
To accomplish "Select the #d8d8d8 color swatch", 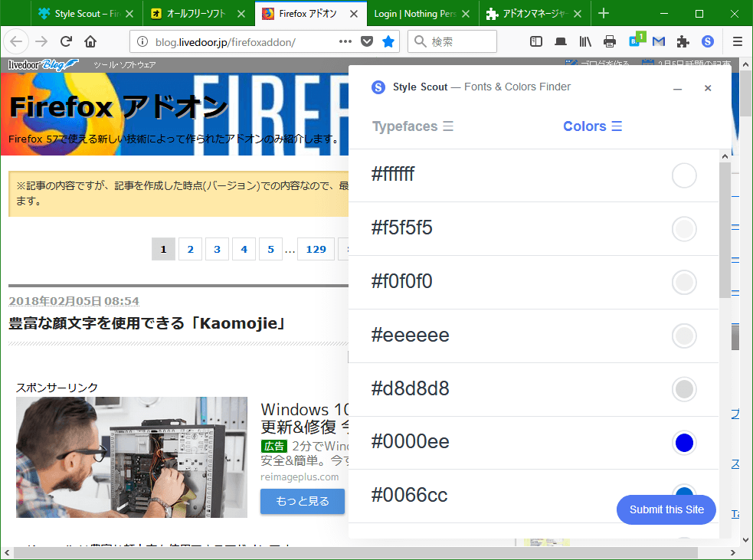I will click(684, 389).
